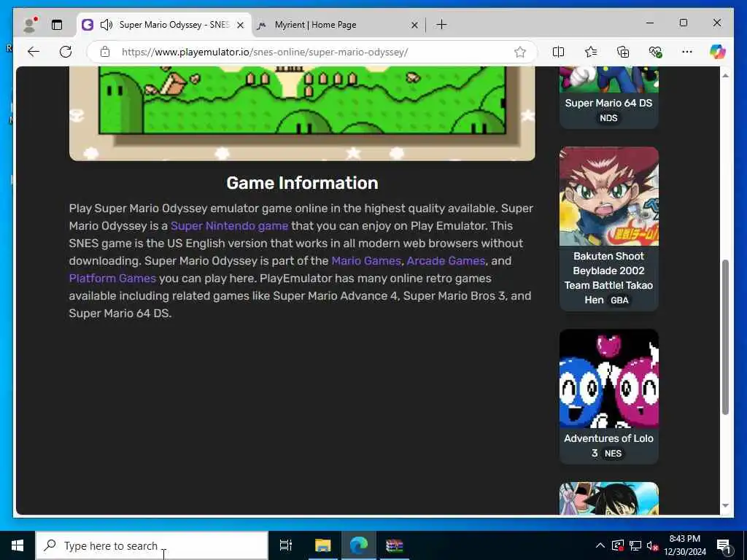Open File Explorer from the taskbar
747x560 pixels.
(322, 545)
